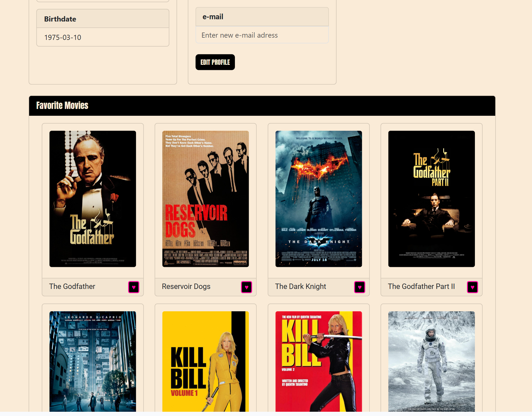
Task: Open the Inception poster with Leonardo DiCaprio
Action: coord(93,361)
